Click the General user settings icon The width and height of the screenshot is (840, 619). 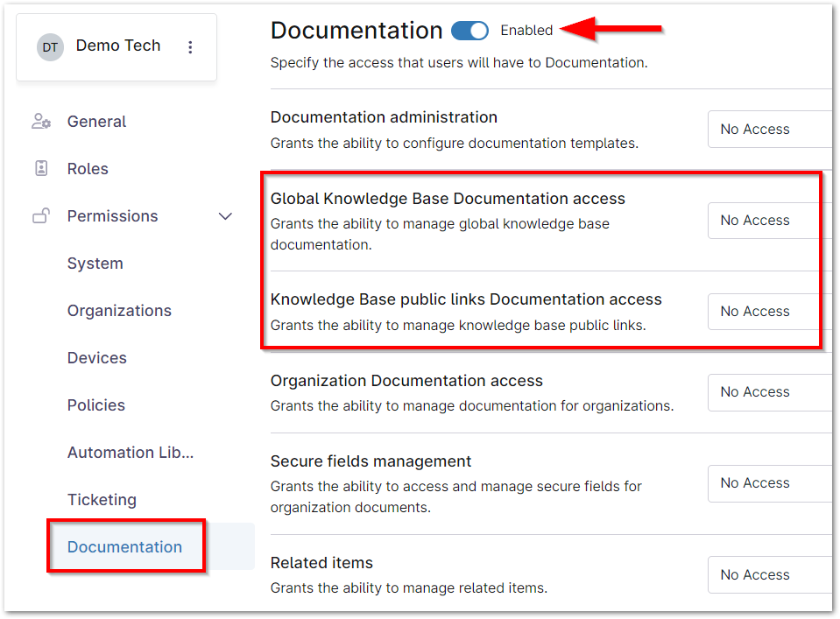pyautogui.click(x=41, y=122)
